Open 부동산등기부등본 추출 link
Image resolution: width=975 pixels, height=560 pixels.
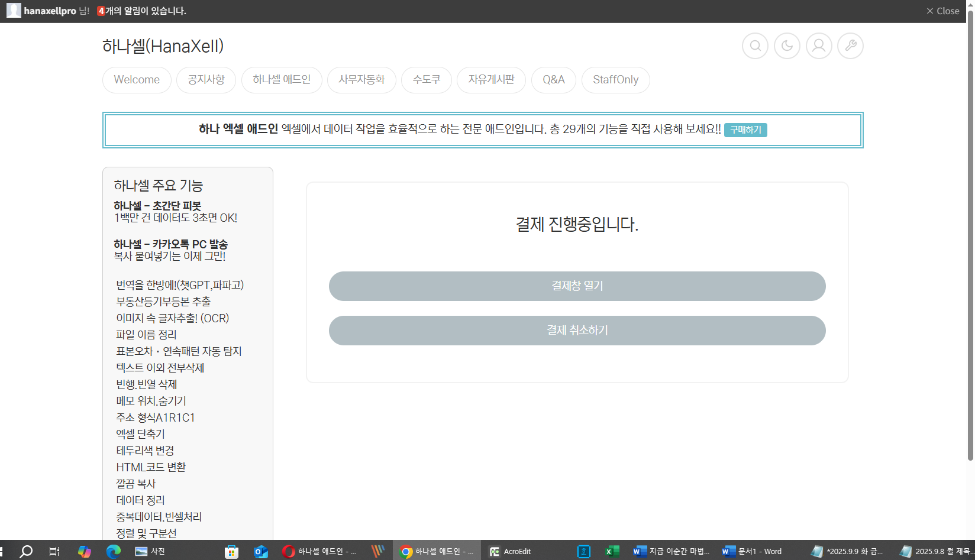tap(163, 302)
